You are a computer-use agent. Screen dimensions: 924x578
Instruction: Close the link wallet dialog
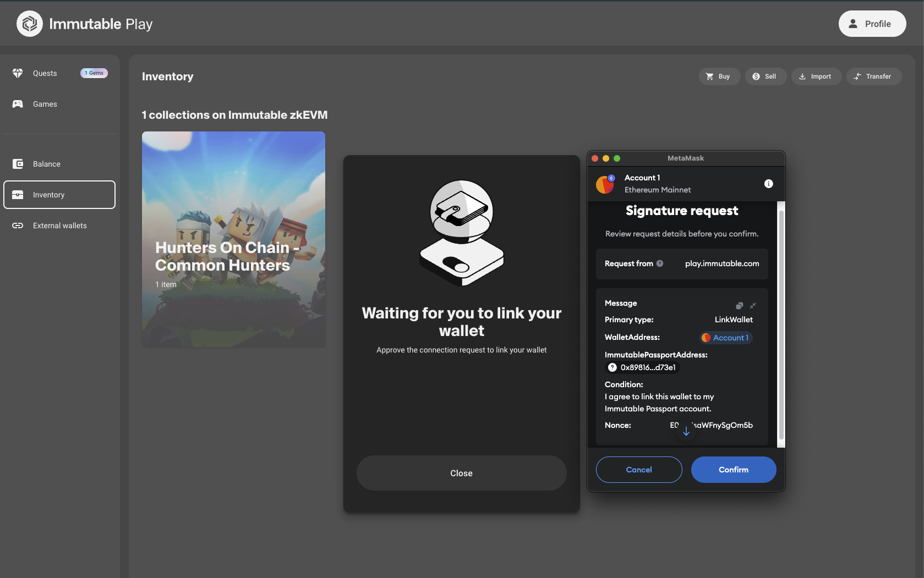462,473
